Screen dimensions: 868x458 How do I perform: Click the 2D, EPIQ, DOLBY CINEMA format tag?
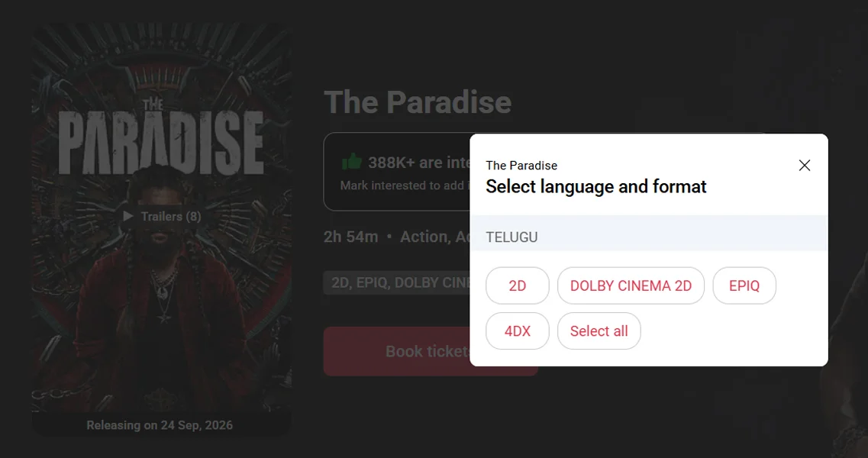pyautogui.click(x=396, y=283)
